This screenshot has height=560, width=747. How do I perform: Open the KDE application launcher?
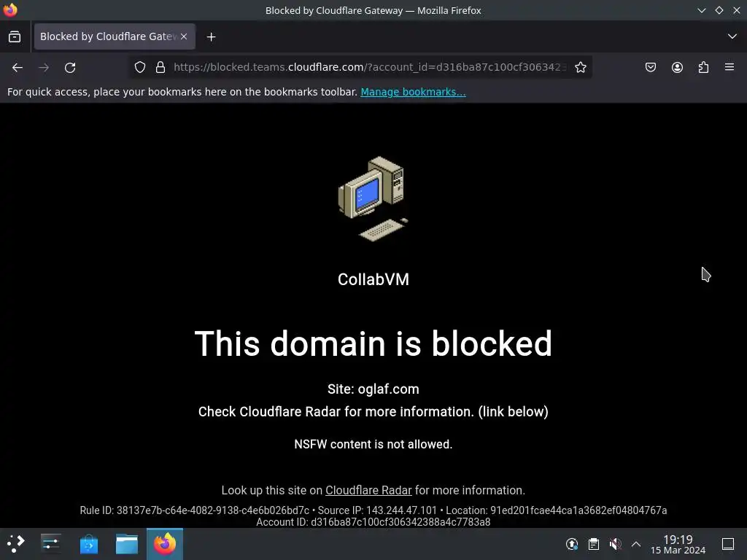tap(15, 544)
